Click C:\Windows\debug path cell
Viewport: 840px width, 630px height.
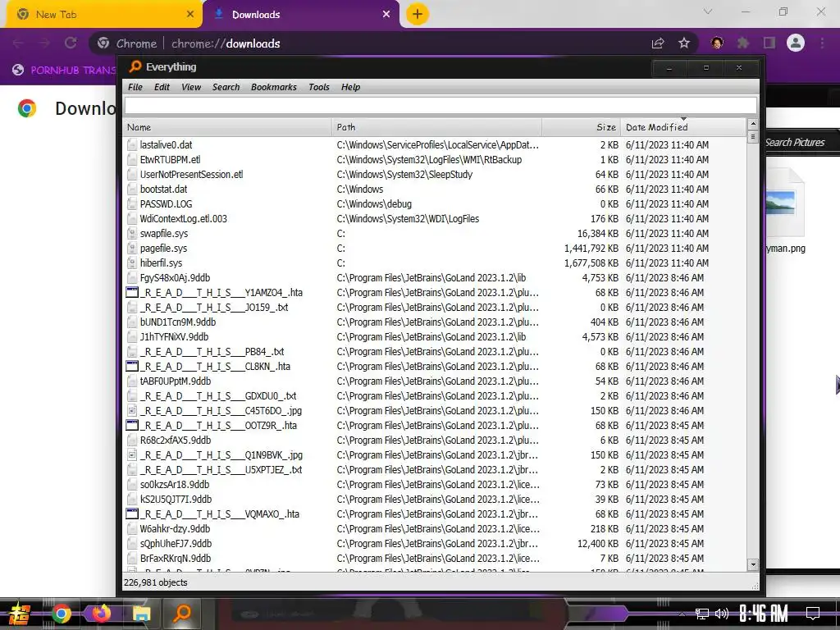pos(374,204)
